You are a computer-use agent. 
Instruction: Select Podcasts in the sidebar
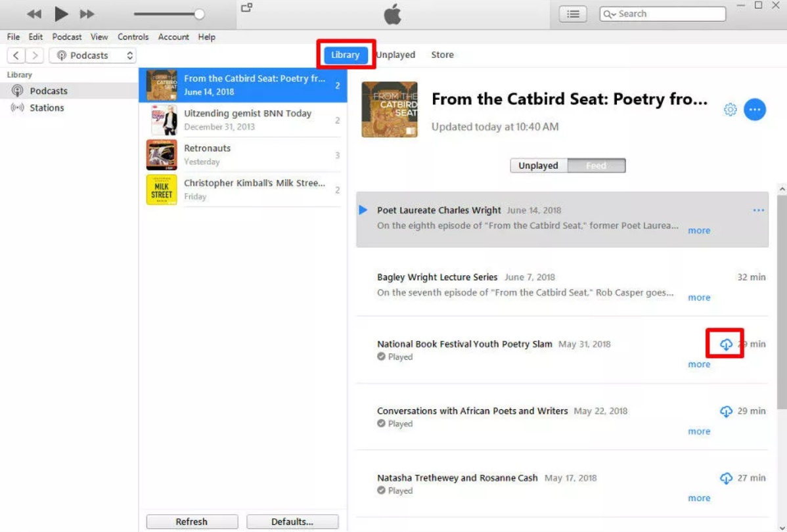[x=69, y=91]
